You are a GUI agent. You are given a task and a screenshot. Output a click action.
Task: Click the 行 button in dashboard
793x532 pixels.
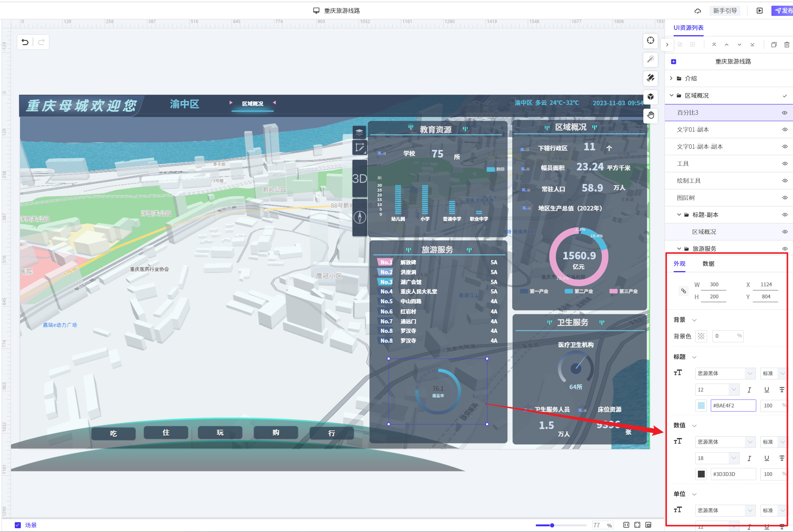click(332, 433)
